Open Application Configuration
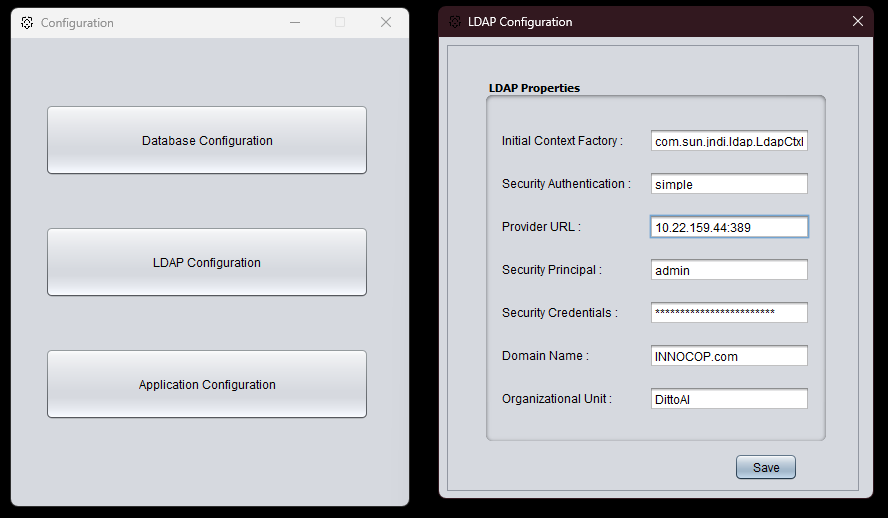 (207, 384)
